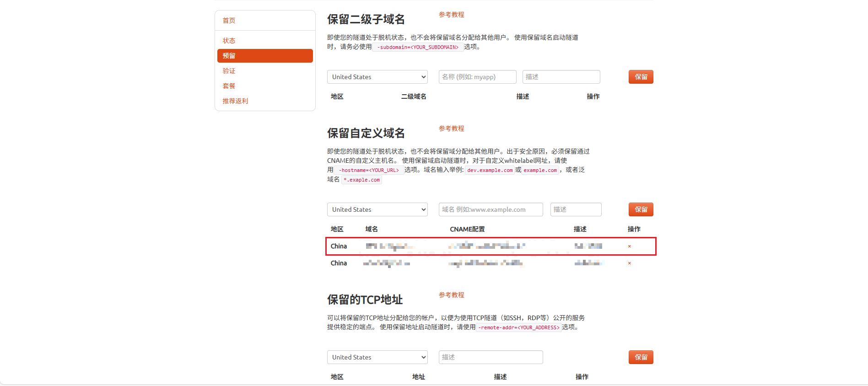Open 验证 in the sidebar
This screenshot has width=868, height=386.
pos(229,71)
